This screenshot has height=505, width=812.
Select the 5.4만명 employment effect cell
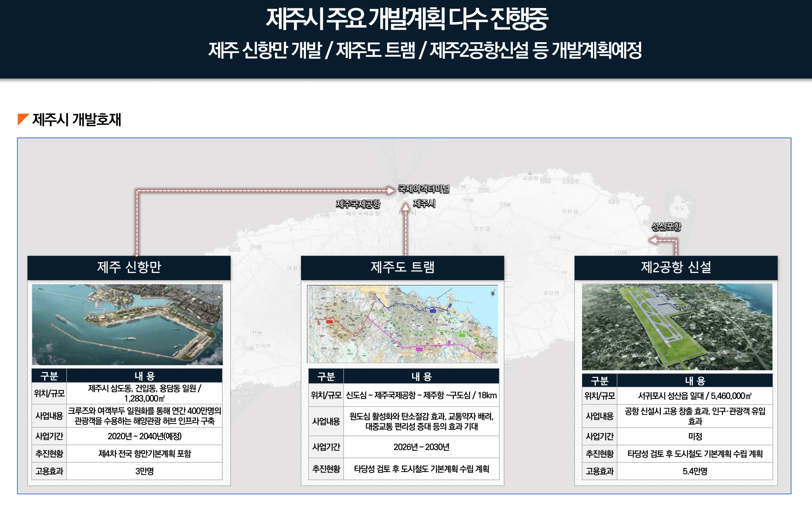[x=695, y=471]
